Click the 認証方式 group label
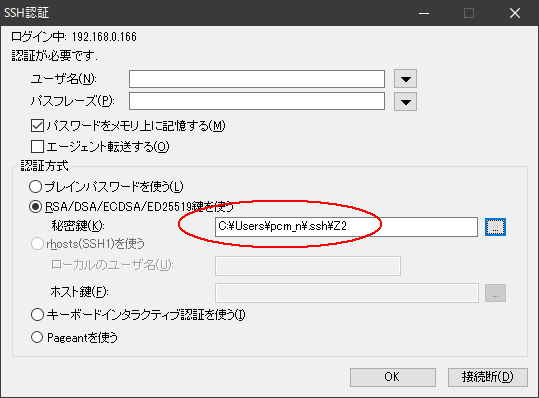 44,166
